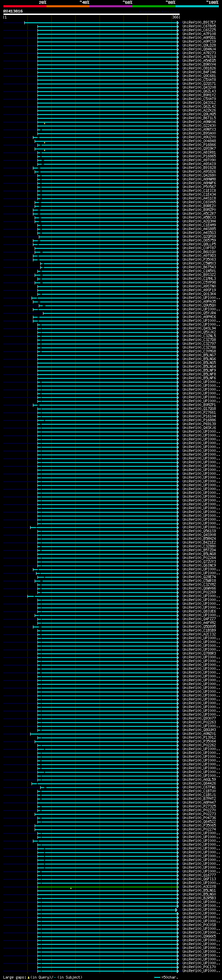222x980 pixels.
Task: Select the UniRef100_B9MZP0 entry
Action: pyautogui.click(x=199, y=210)
